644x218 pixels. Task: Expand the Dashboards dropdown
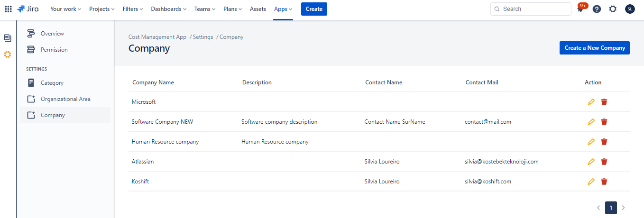[168, 9]
